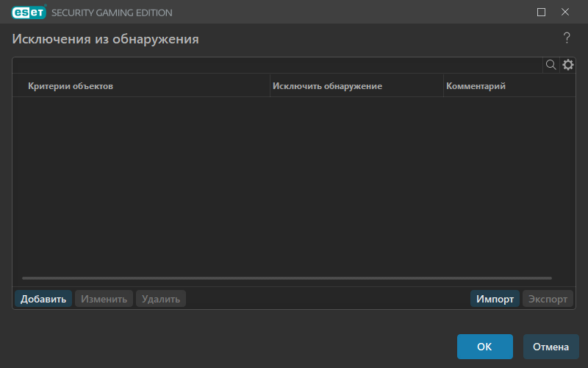Focus the search input field above the table
The image size is (588, 368).
[x=278, y=65]
